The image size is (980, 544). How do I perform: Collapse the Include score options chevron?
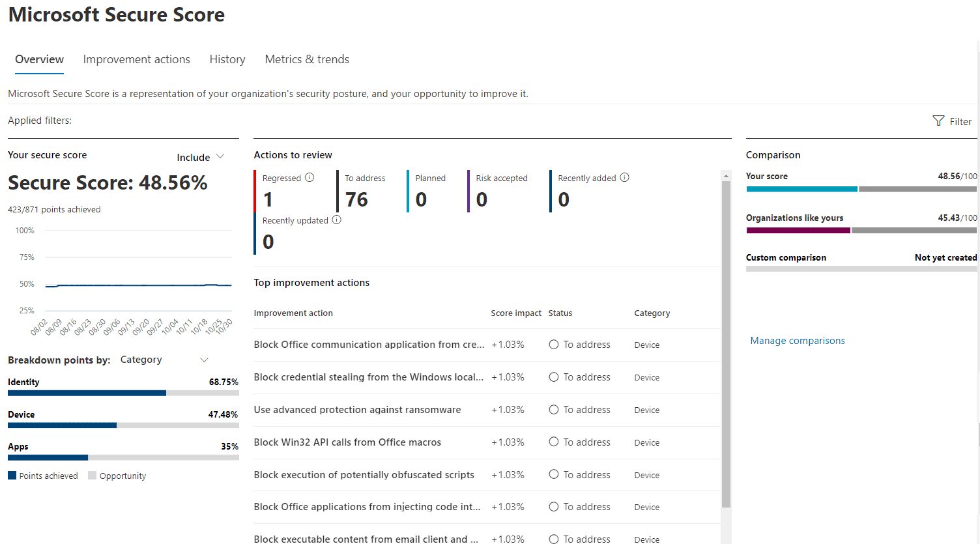tap(220, 156)
